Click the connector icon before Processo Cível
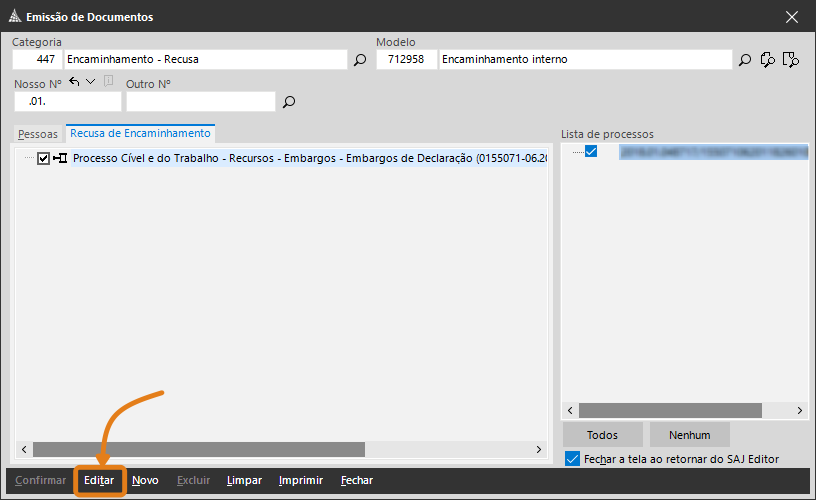This screenshot has width=816, height=500. point(59,158)
